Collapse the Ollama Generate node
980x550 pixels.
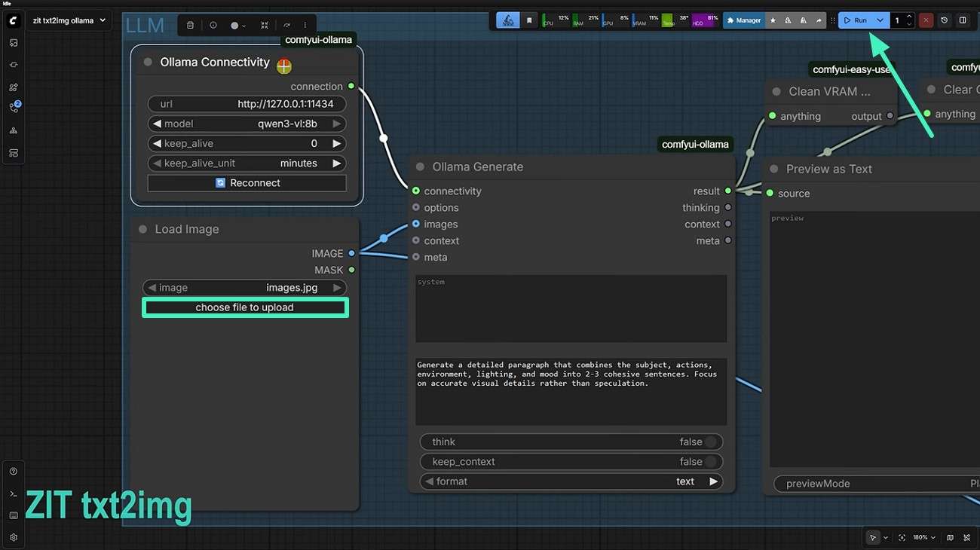click(x=420, y=167)
